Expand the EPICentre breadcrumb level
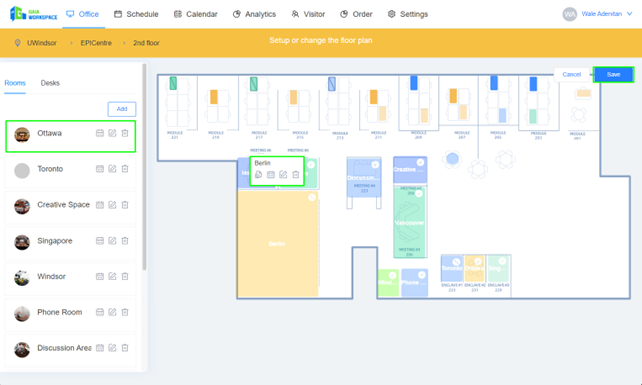This screenshot has width=642, height=385. (x=96, y=43)
